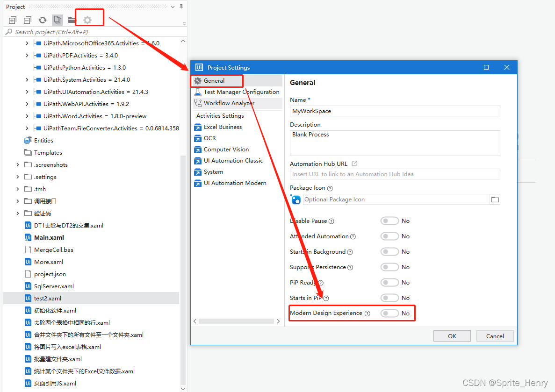Screen dimensions: 555x392
Task: Open Automation Hub external link icon
Action: (354, 164)
